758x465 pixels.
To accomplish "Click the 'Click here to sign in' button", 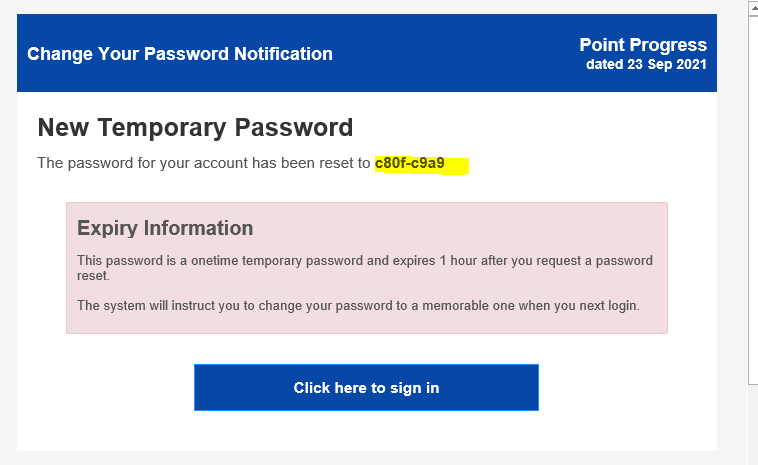I will 366,387.
